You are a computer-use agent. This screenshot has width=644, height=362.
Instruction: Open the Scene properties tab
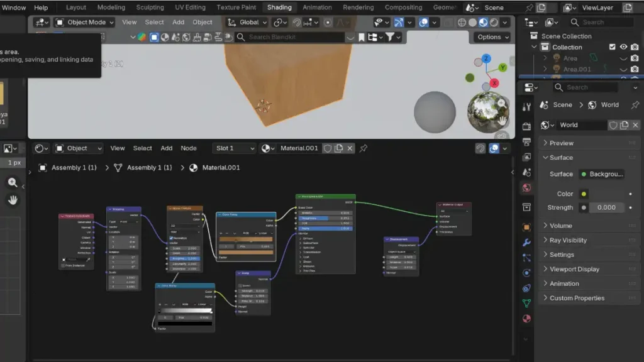526,172
